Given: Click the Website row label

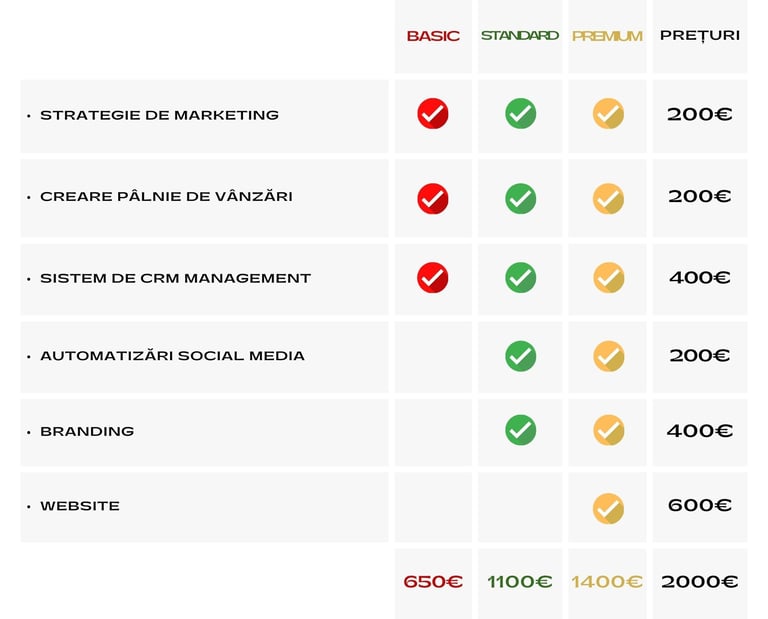Looking at the screenshot, I should [80, 506].
